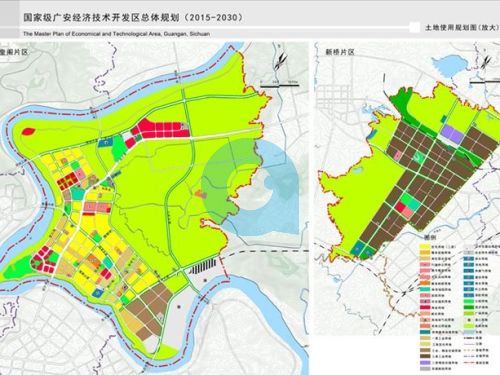500x375 pixels.
Task: Click the English subtitle The Master Plan
Action: (x=116, y=34)
